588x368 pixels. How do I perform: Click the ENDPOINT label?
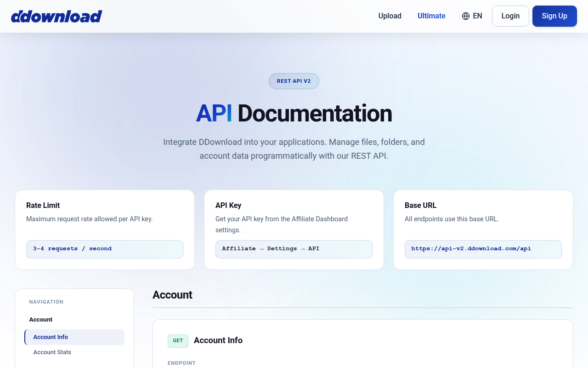click(181, 363)
